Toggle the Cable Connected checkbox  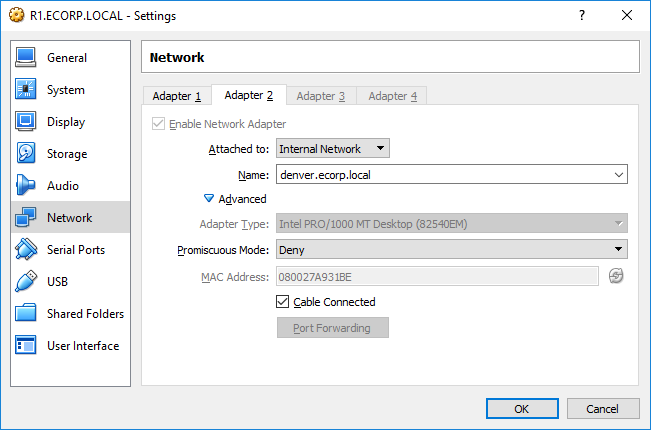coord(282,302)
